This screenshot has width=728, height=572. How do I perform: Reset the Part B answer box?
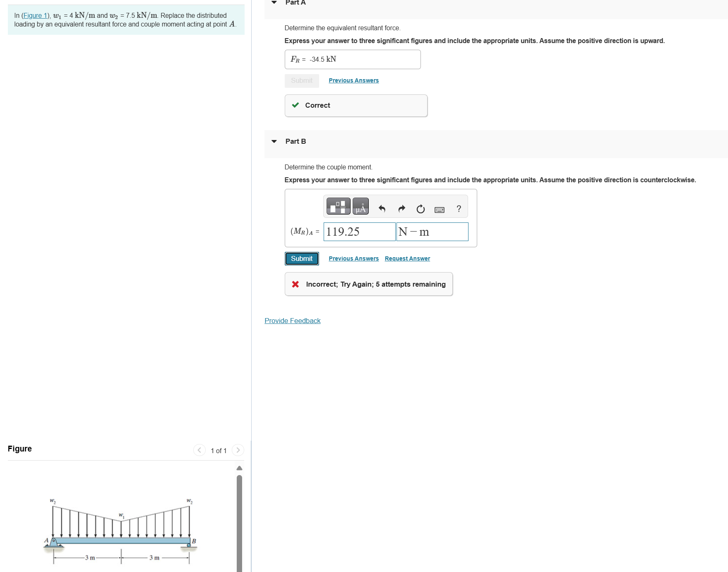point(420,209)
